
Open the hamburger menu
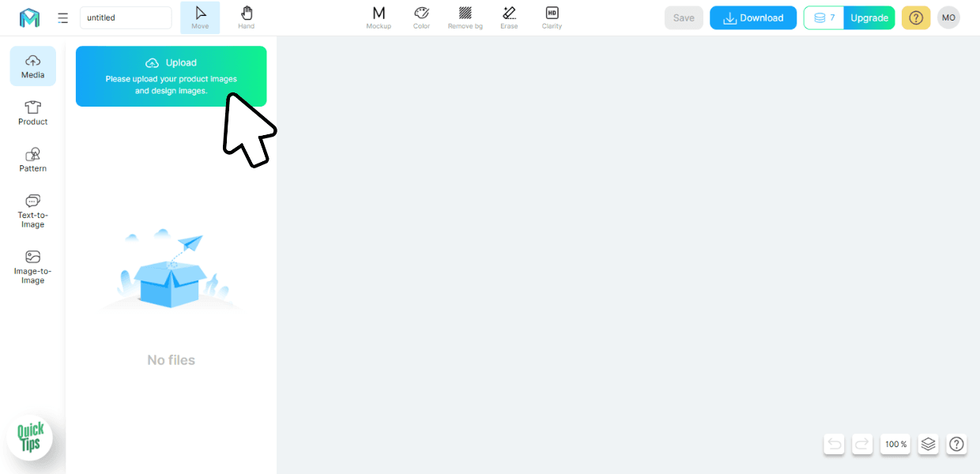coord(63,18)
